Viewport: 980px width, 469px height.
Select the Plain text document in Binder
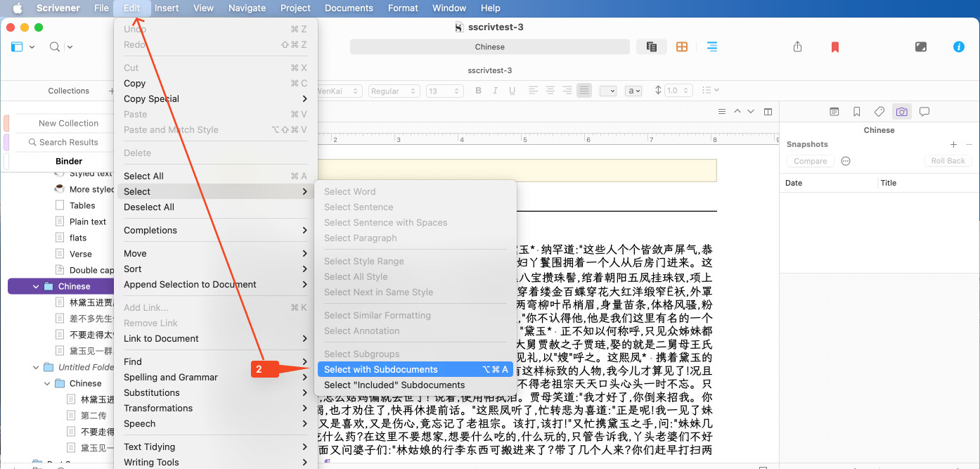pyautogui.click(x=88, y=222)
